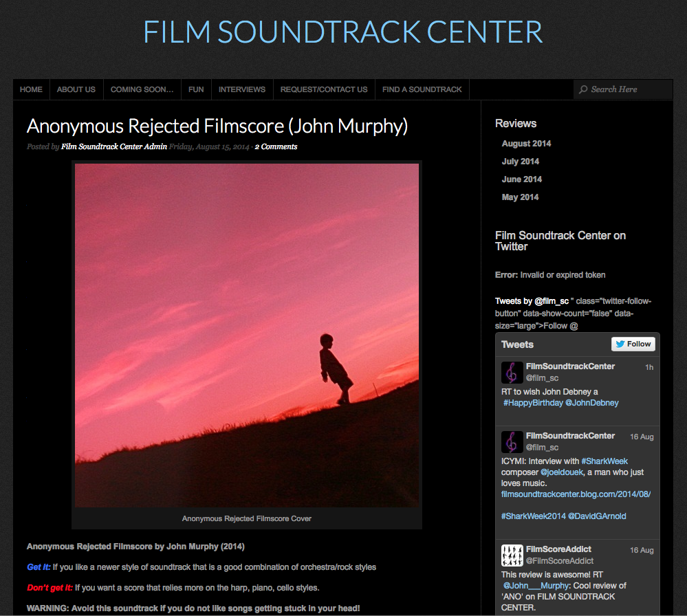Click author Film Soundtrack Center Admin
Viewport: 687px width, 616px height.
[114, 146]
